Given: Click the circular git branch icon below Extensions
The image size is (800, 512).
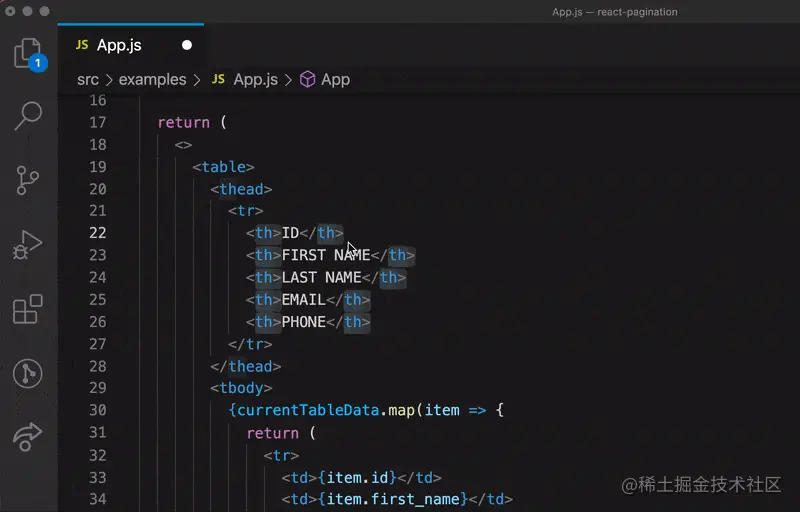Looking at the screenshot, I should pyautogui.click(x=28, y=373).
